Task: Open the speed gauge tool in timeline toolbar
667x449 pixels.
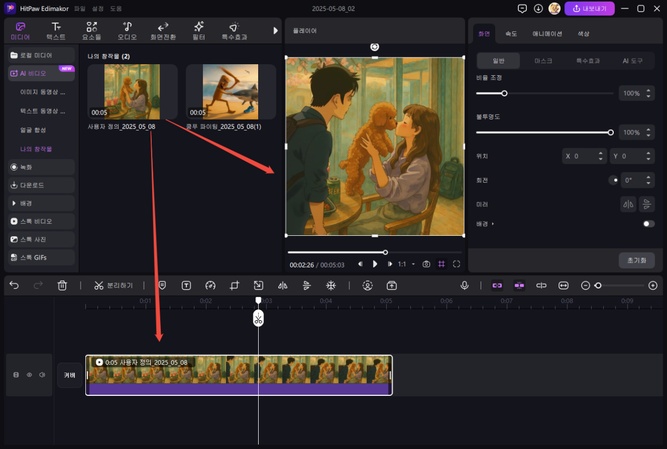Action: click(210, 285)
